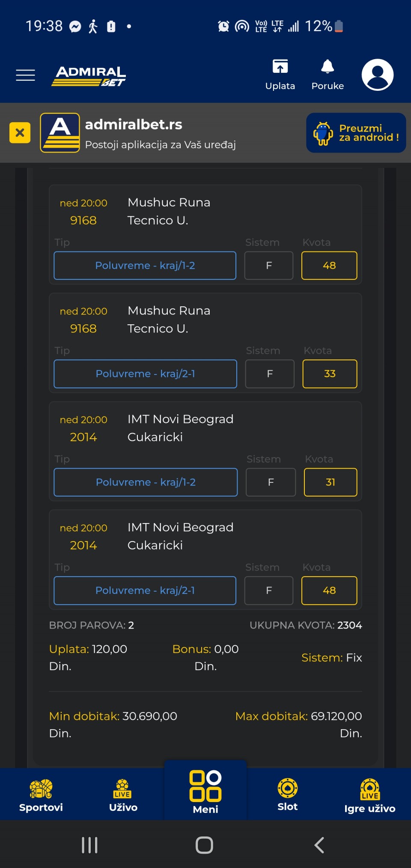Open Igre uživo live games
Screen dimensions: 411x868
pyautogui.click(x=369, y=796)
